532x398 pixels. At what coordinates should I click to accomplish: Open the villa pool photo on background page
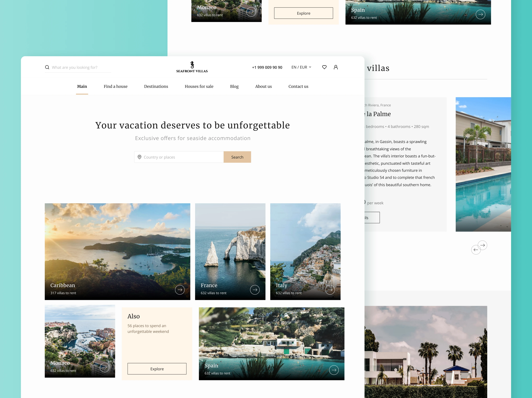click(x=483, y=164)
